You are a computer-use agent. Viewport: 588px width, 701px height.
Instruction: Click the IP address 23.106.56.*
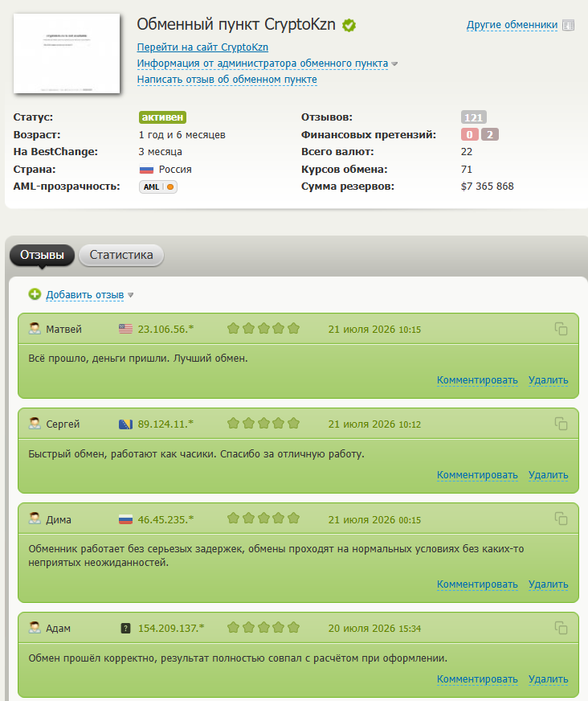[x=165, y=330]
